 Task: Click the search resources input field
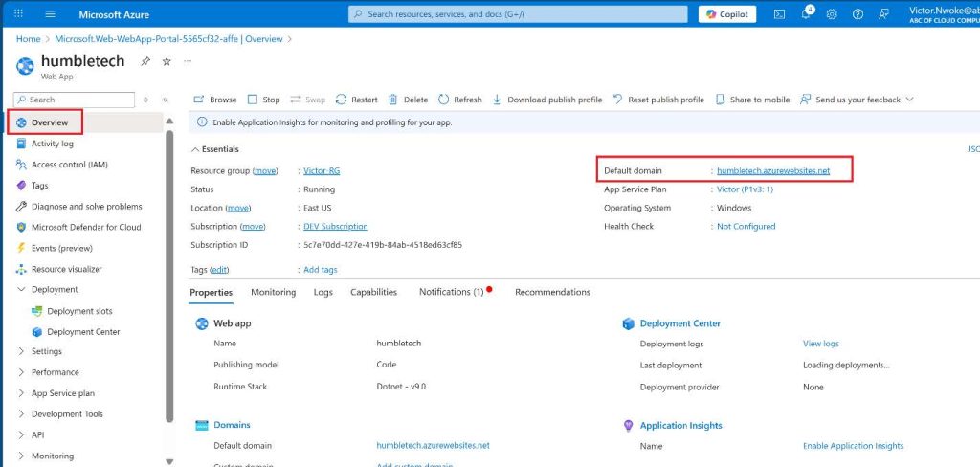(517, 14)
